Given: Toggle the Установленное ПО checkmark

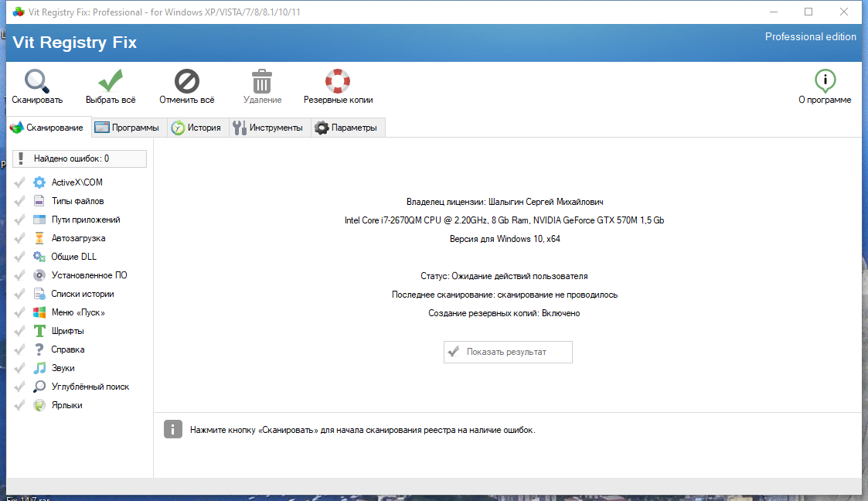Looking at the screenshot, I should [19, 275].
